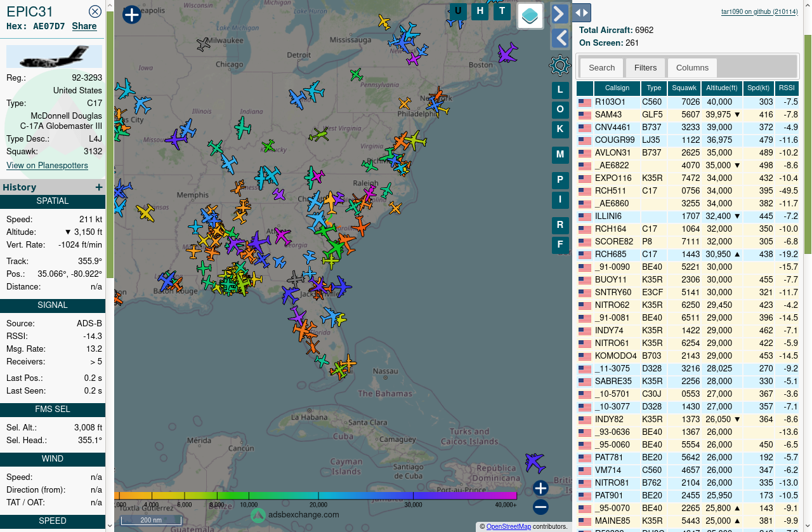Toggle the L labels button
The image size is (812, 532).
[560, 90]
